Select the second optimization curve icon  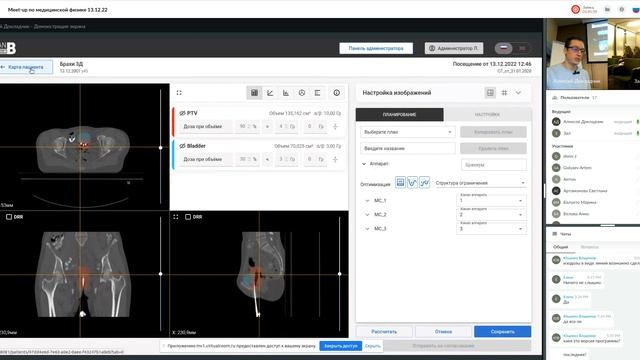coord(412,182)
